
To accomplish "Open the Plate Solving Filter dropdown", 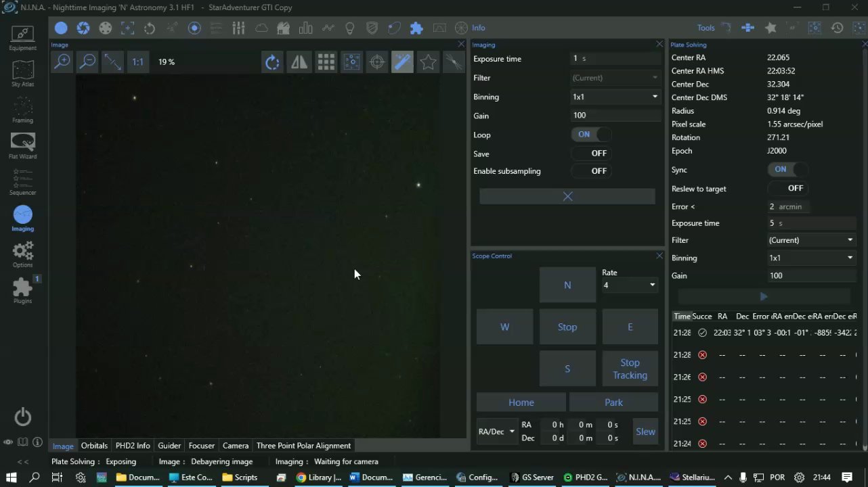I will (x=811, y=240).
